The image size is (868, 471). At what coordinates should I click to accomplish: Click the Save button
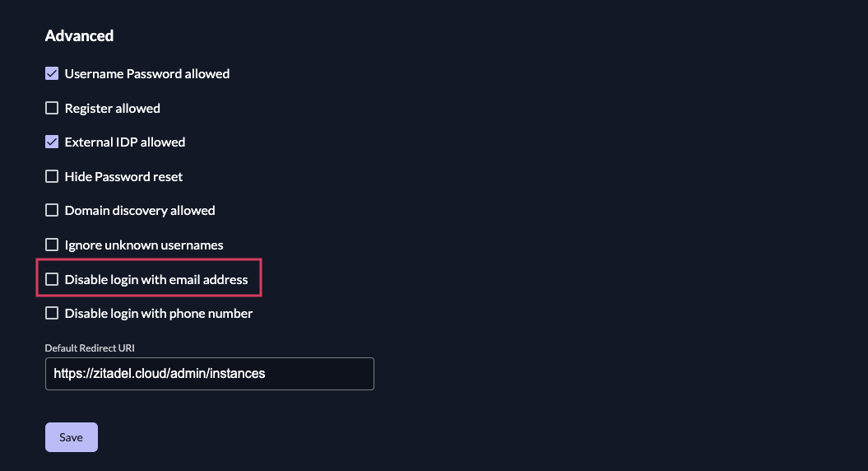point(71,437)
